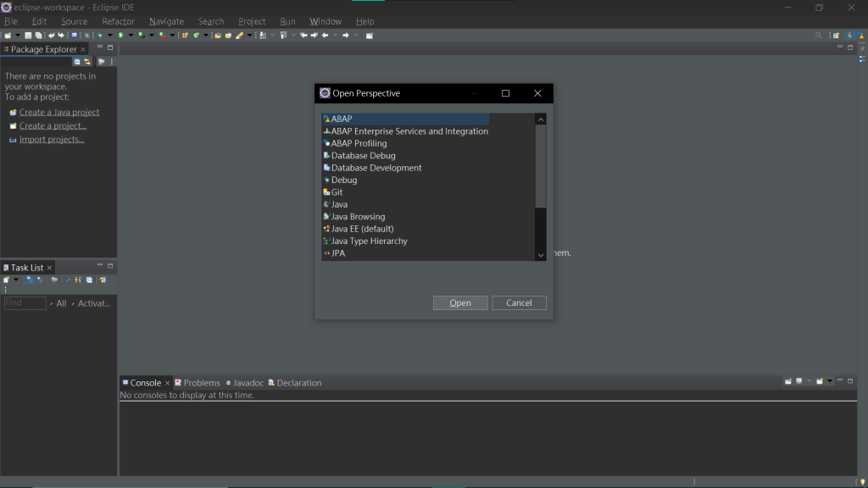Toggle Link with Editor in Package Explorer
The height and width of the screenshot is (488, 868).
(x=87, y=61)
